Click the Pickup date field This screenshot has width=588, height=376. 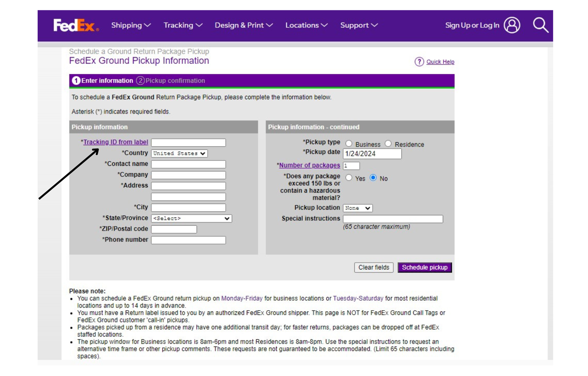pos(372,154)
